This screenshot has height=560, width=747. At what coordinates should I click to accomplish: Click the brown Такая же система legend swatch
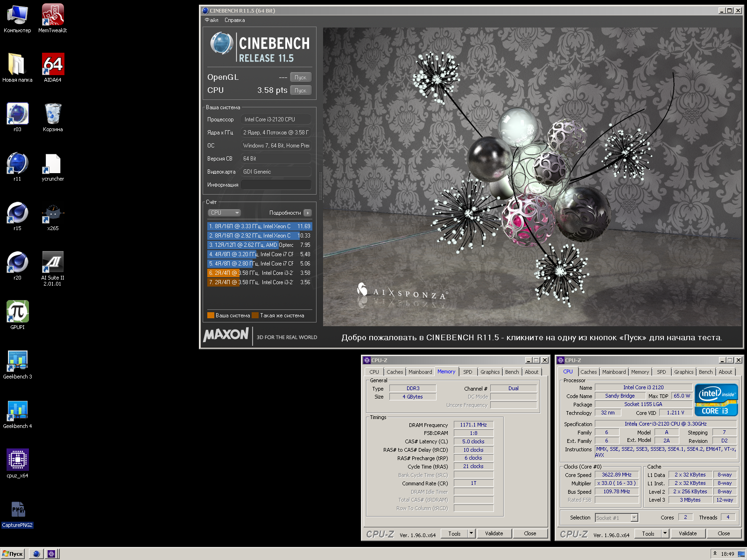(x=255, y=315)
